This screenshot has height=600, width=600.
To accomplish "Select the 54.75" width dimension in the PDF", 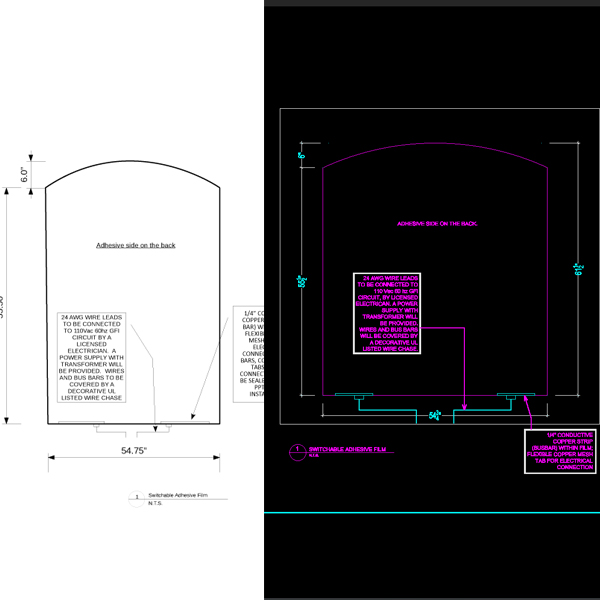I will click(x=134, y=451).
